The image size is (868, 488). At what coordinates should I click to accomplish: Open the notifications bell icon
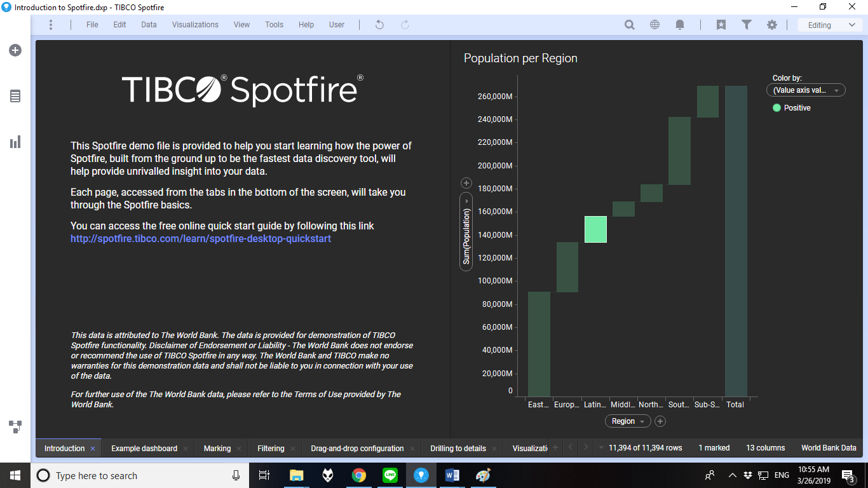point(680,25)
